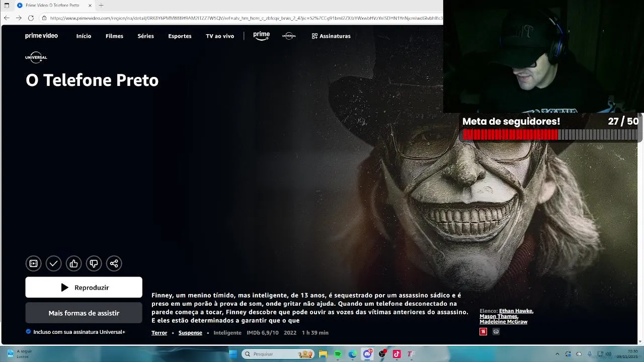Open the share icon button

coord(114,263)
